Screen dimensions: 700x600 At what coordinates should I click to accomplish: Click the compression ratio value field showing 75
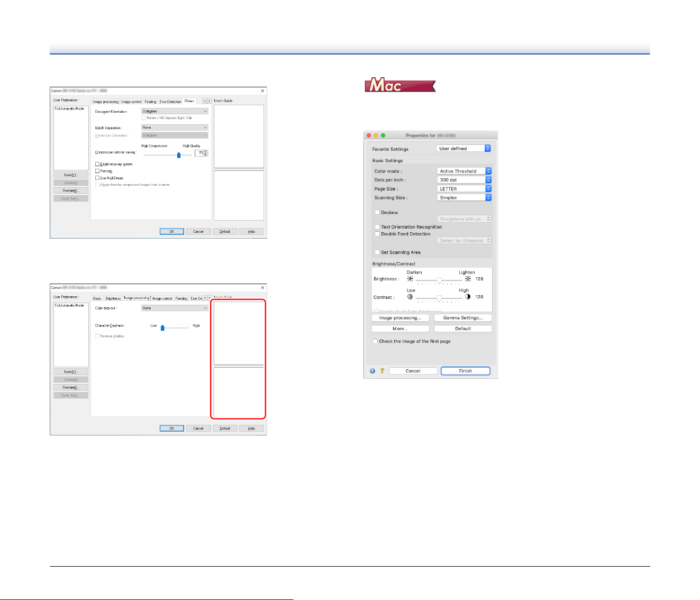[199, 153]
